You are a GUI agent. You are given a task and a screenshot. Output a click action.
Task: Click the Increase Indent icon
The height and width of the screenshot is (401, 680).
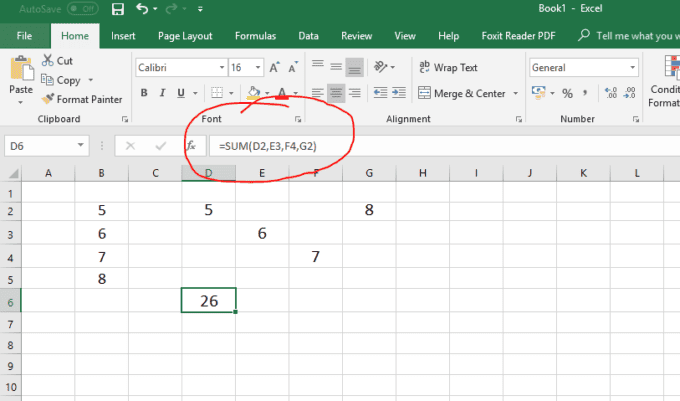tap(399, 93)
